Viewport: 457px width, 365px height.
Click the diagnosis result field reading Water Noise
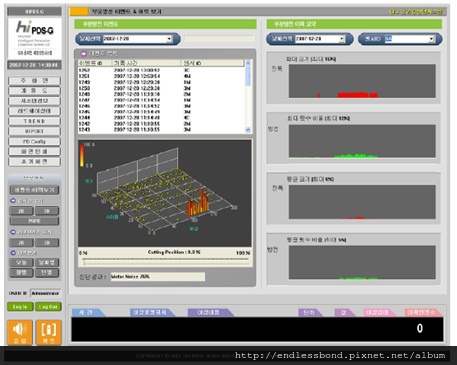[x=158, y=277]
